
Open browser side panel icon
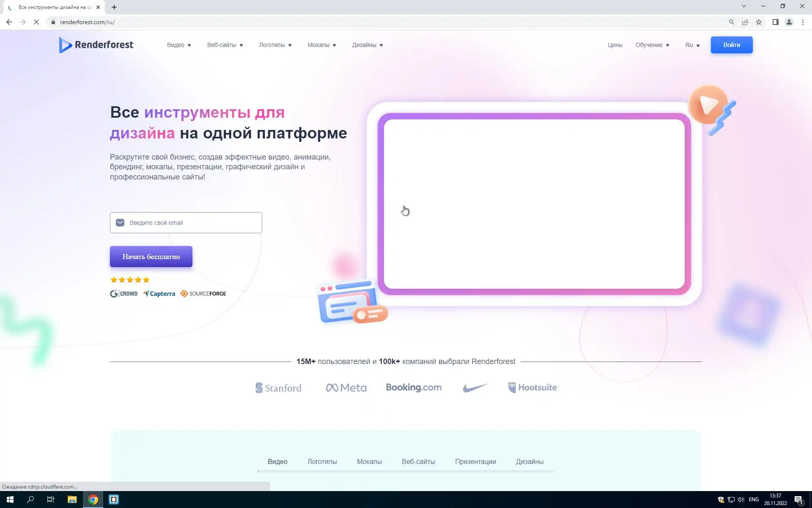click(775, 22)
